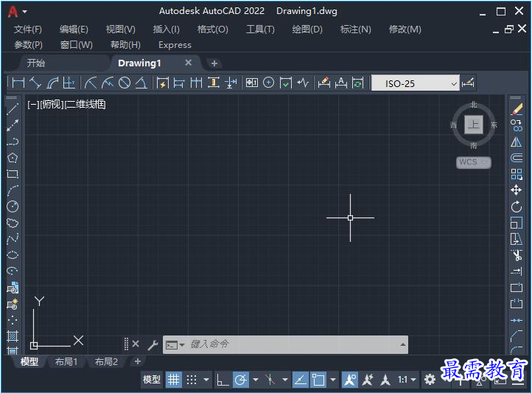Screen dimensions: 532x393
Task: Select the Radius dimension tool
Action: [91, 83]
